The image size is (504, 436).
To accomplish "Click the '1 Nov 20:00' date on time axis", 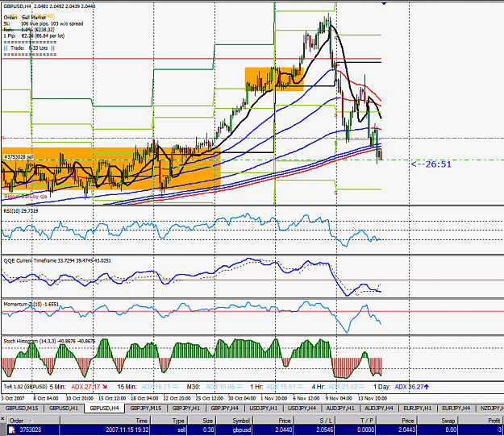I will point(274,398).
